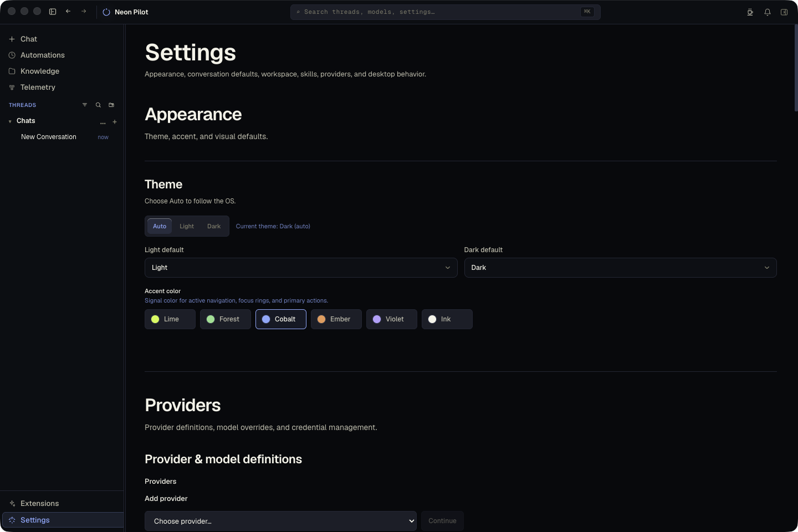Click the 'now' timestamp on New Conversation

[103, 137]
